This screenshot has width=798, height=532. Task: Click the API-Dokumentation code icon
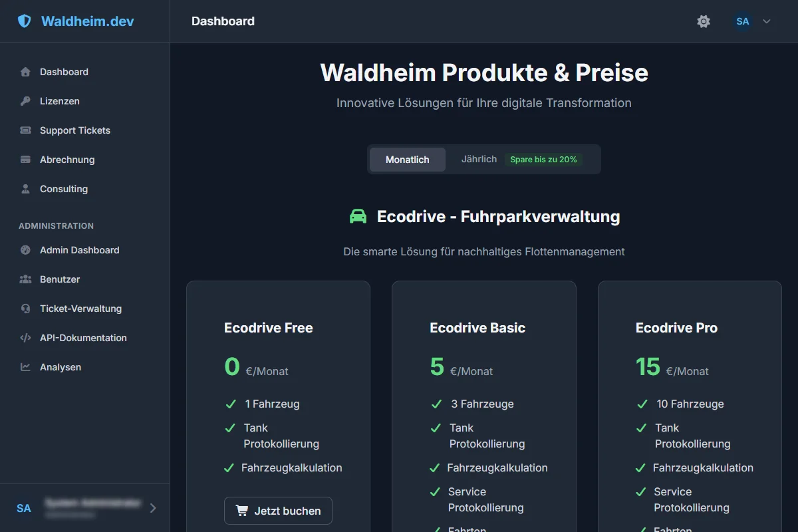click(x=25, y=338)
